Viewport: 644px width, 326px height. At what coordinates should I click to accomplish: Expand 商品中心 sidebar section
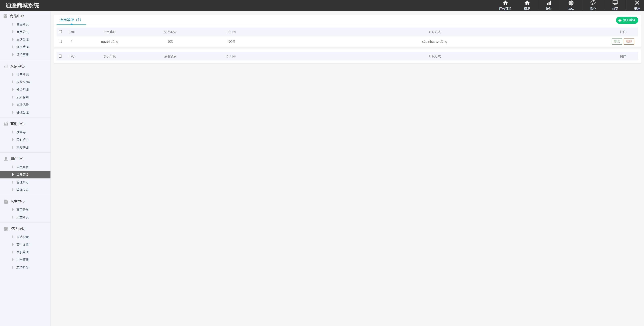tap(17, 16)
